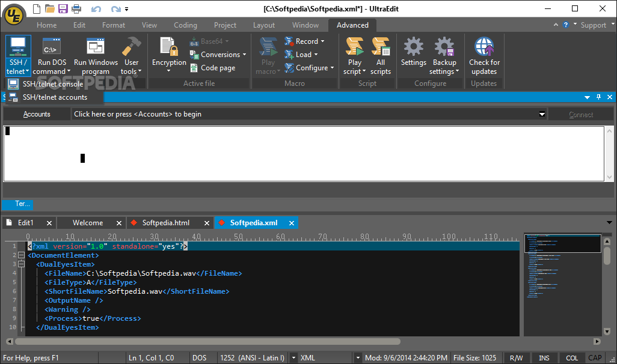The image size is (617, 364).
Task: Close the Edit1 tab
Action: (49, 223)
